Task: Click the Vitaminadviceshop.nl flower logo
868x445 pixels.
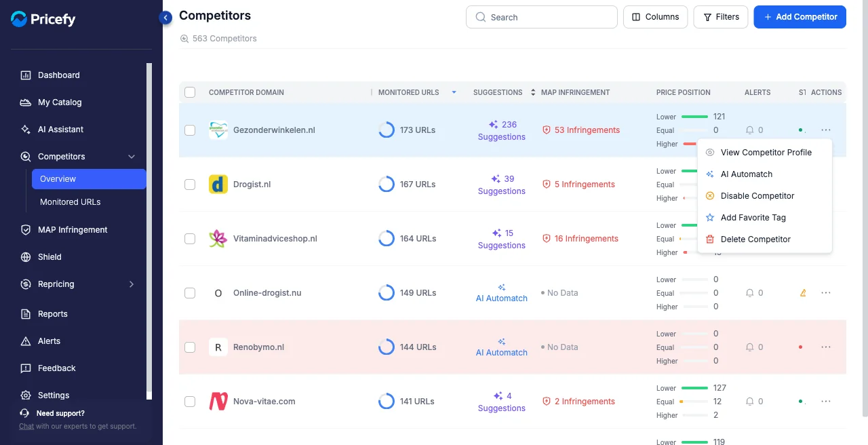Action: tap(218, 239)
